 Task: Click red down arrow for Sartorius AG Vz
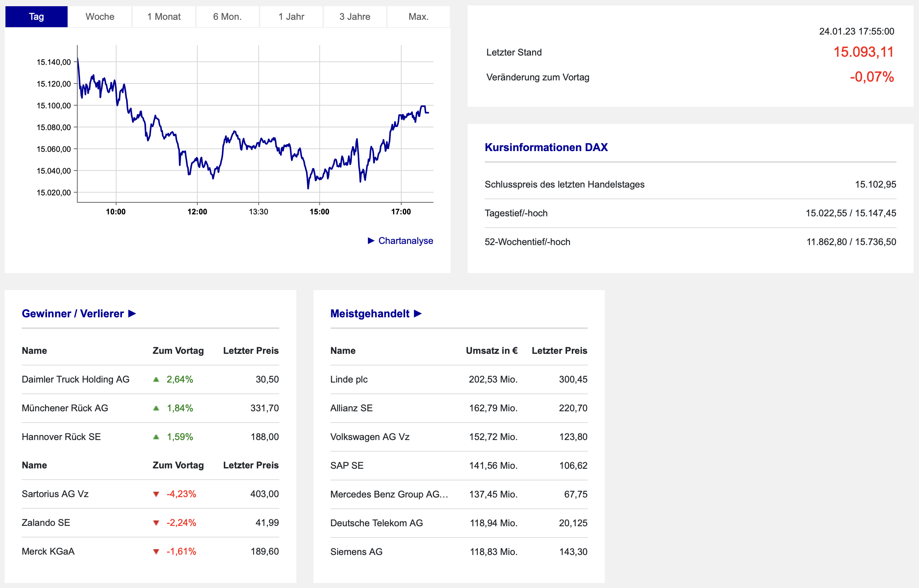click(x=156, y=494)
